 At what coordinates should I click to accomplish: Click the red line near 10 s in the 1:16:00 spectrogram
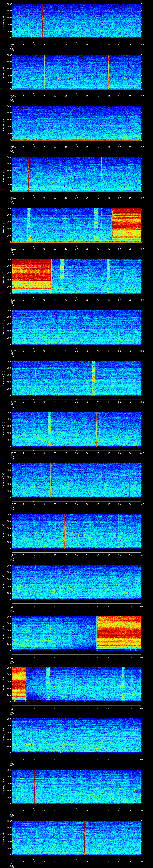tap(34, 787)
